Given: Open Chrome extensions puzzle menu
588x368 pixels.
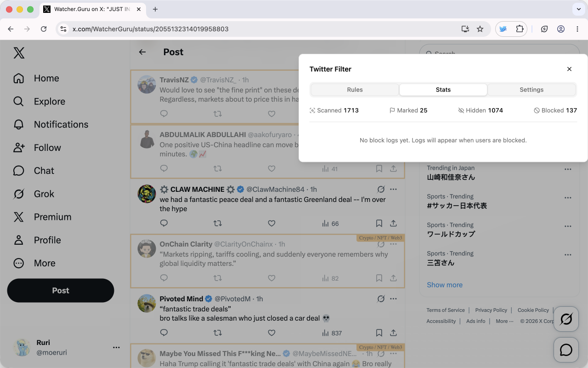Looking at the screenshot, I should [520, 29].
